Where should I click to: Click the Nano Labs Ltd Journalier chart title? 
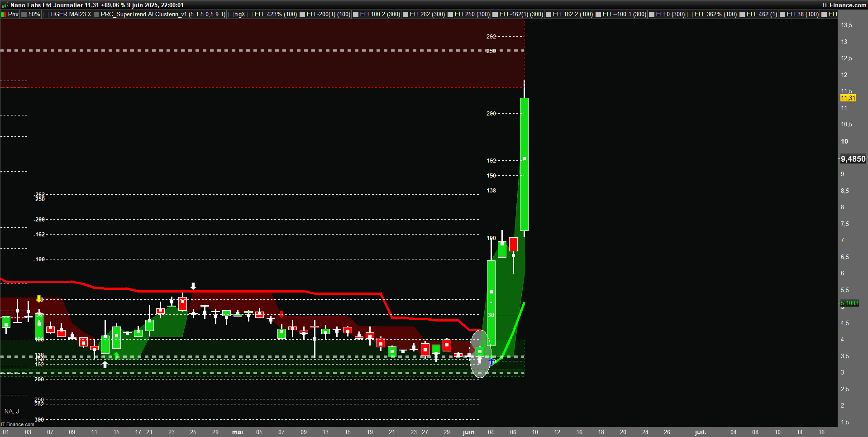click(47, 5)
